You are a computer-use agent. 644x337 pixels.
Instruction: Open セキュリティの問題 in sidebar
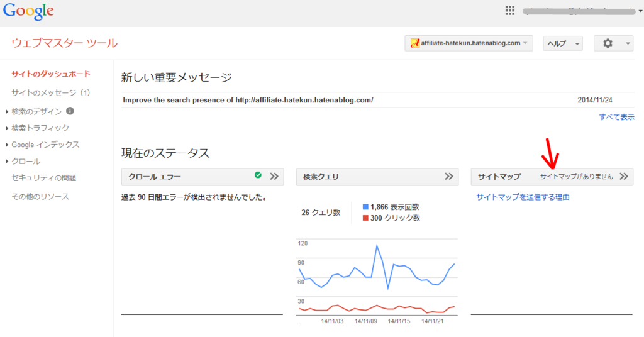[x=44, y=178]
